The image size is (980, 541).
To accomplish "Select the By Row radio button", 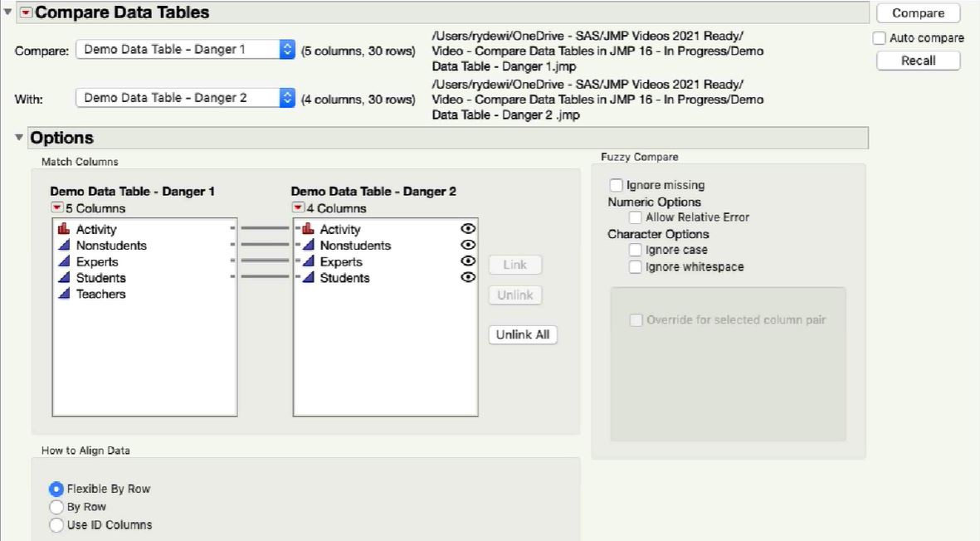I will pyautogui.click(x=55, y=506).
